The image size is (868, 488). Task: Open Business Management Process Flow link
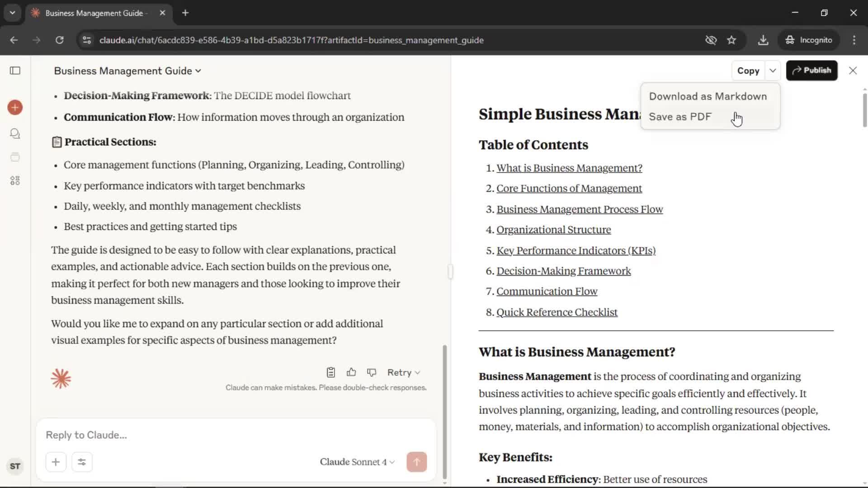[580, 209]
